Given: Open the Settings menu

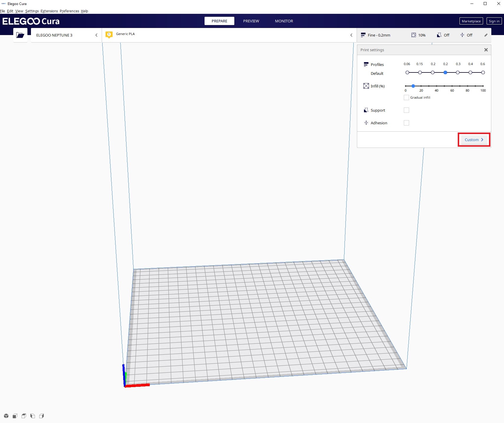Looking at the screenshot, I should (x=32, y=11).
